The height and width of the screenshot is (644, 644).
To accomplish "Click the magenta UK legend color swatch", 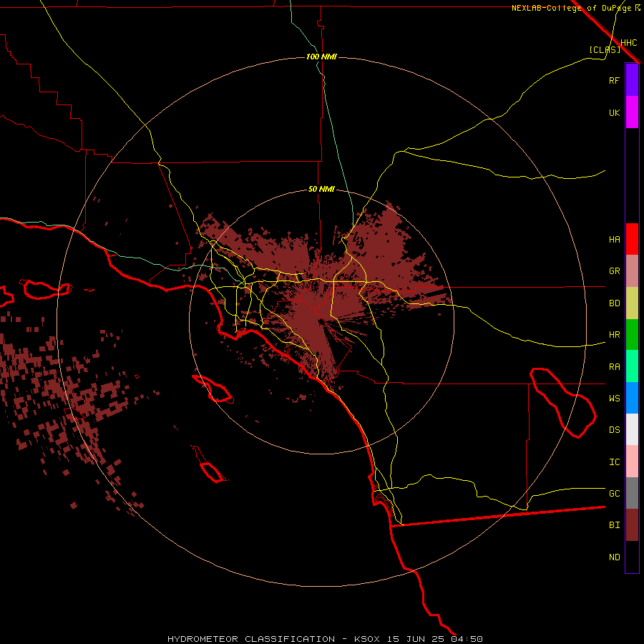I will (632, 112).
